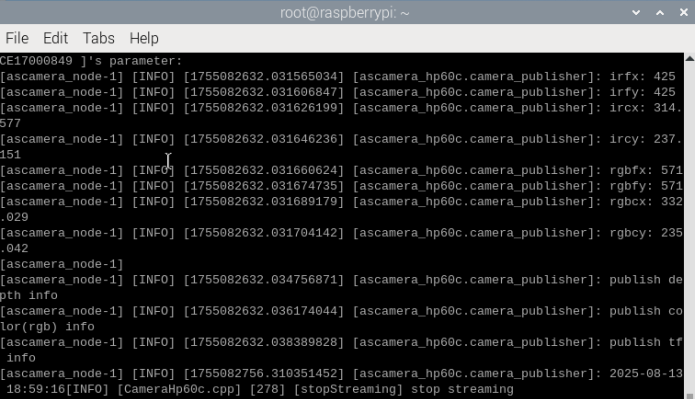Click the "publish tf" log text
Screen dimensions: 695x399
(x=646, y=342)
